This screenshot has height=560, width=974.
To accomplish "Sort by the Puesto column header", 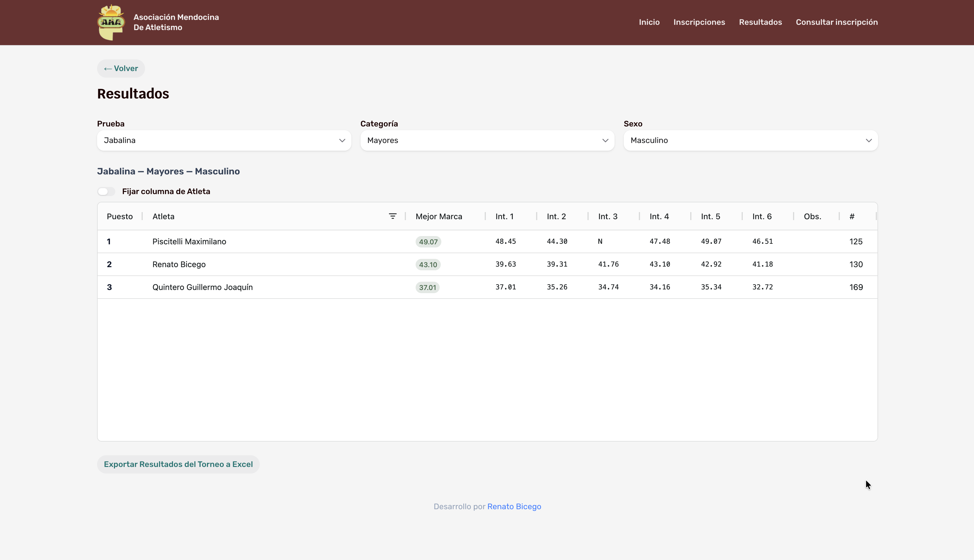I will pos(120,217).
